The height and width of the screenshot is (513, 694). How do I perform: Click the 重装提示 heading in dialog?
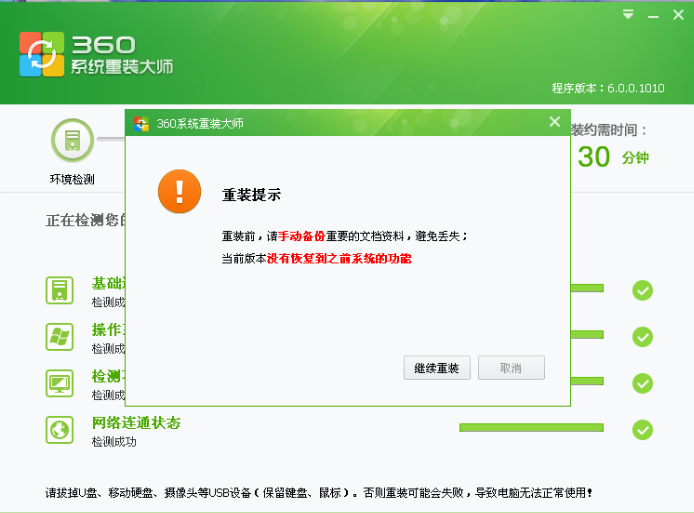point(251,194)
